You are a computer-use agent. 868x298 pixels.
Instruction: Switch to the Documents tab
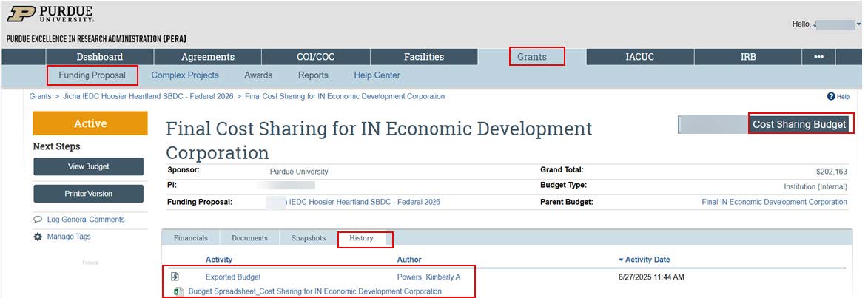249,238
